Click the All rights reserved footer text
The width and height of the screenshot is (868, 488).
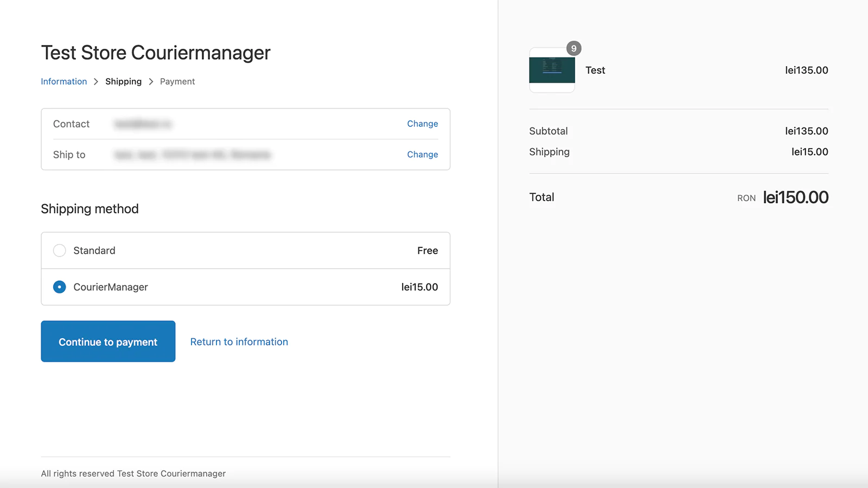133,473
